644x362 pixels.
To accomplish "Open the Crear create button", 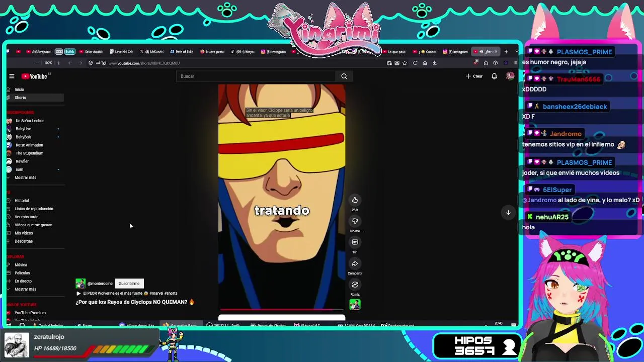I will point(474,76).
